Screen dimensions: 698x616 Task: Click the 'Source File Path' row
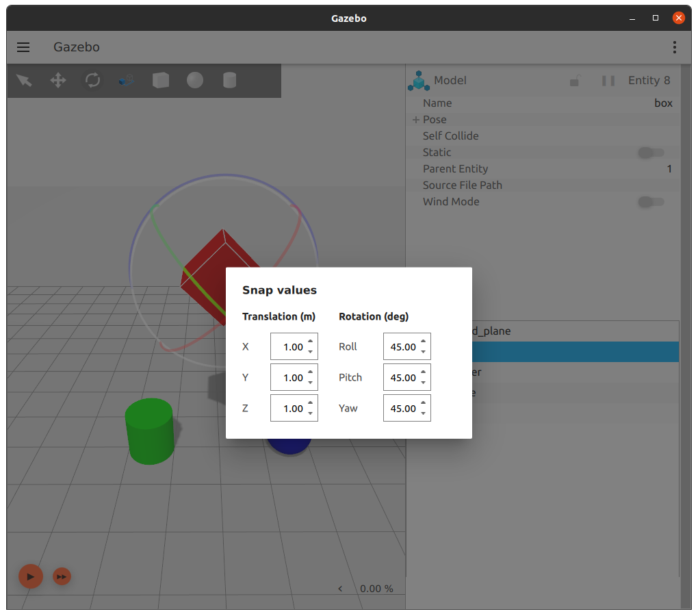click(543, 185)
